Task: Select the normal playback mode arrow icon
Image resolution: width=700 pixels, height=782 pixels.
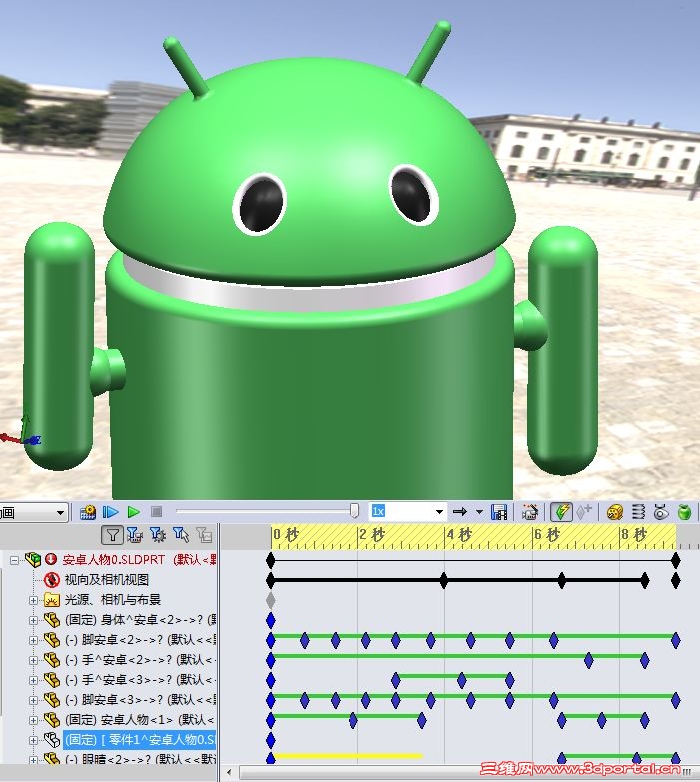Action: coord(460,512)
